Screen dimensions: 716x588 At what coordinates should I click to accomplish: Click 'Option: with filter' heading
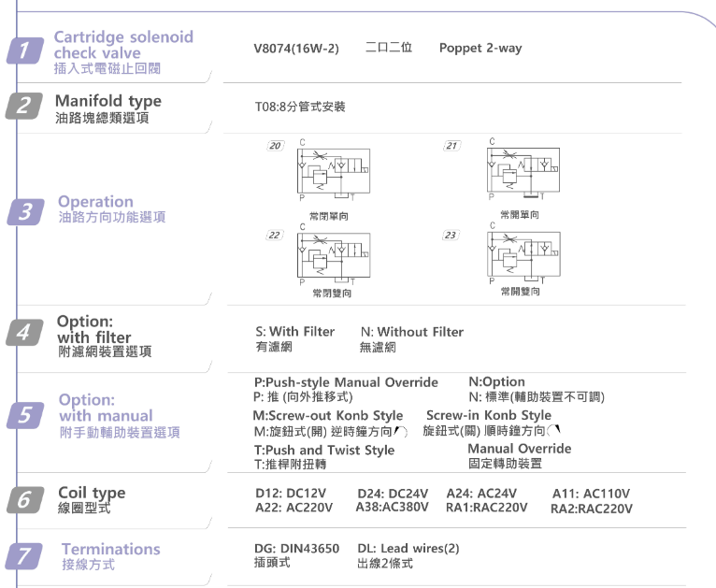pos(94,329)
